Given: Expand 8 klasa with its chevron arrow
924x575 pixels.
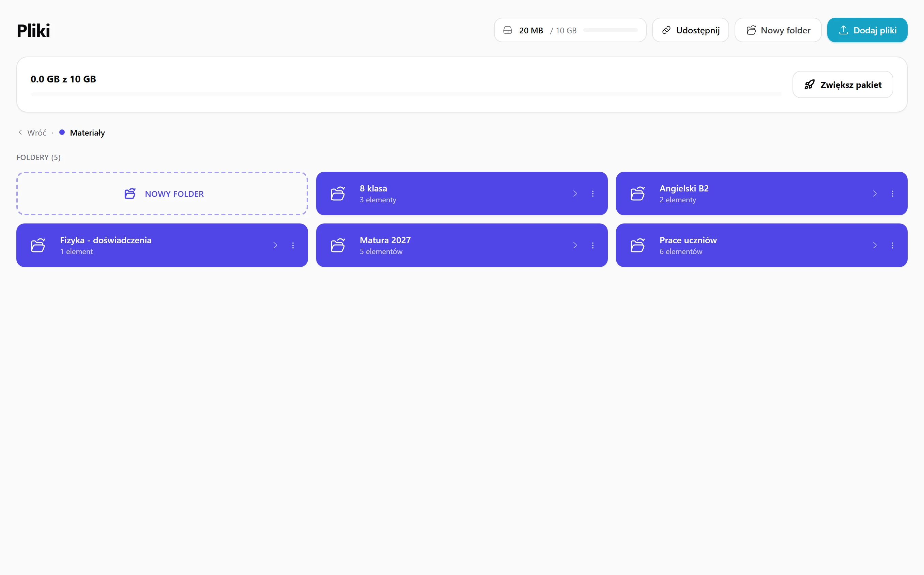Looking at the screenshot, I should click(575, 193).
